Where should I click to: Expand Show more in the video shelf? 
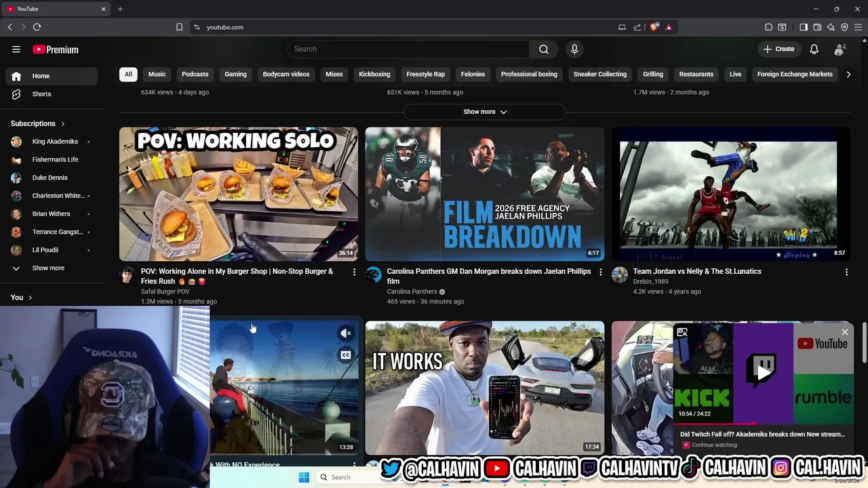pos(485,112)
